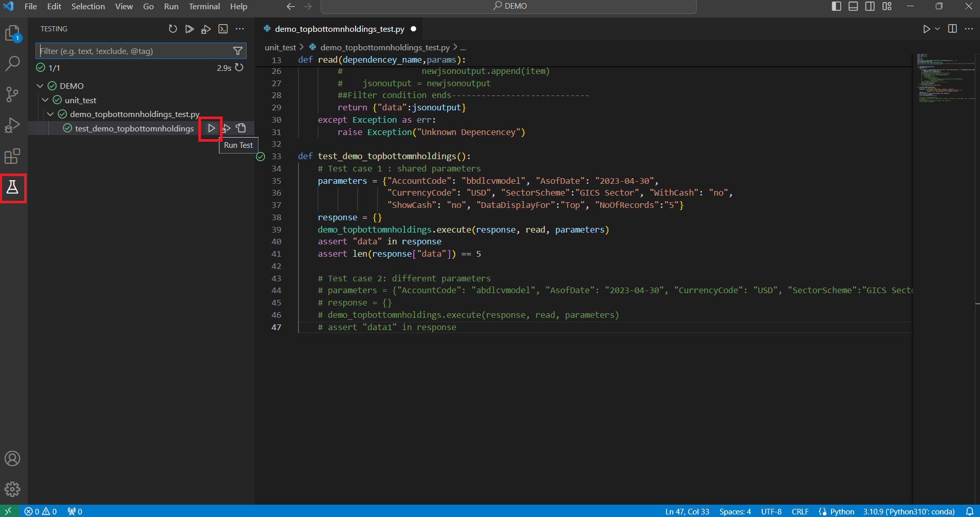Open the File menu
This screenshot has width=980, height=517.
point(31,6)
